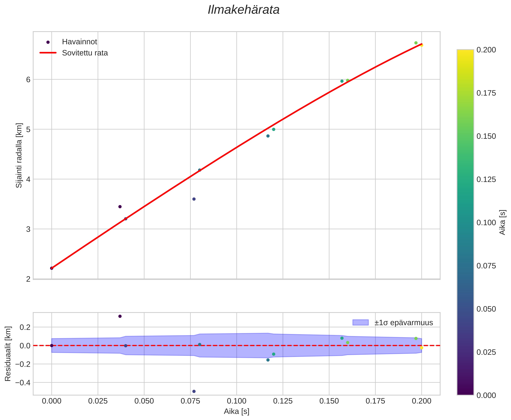This screenshot has width=511, height=420.
Task: Click the red 'Sovitettu rata' legend line
Action: click(x=48, y=53)
